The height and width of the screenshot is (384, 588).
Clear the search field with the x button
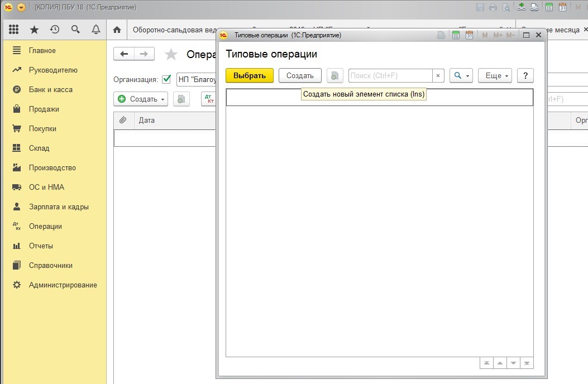pyautogui.click(x=438, y=75)
